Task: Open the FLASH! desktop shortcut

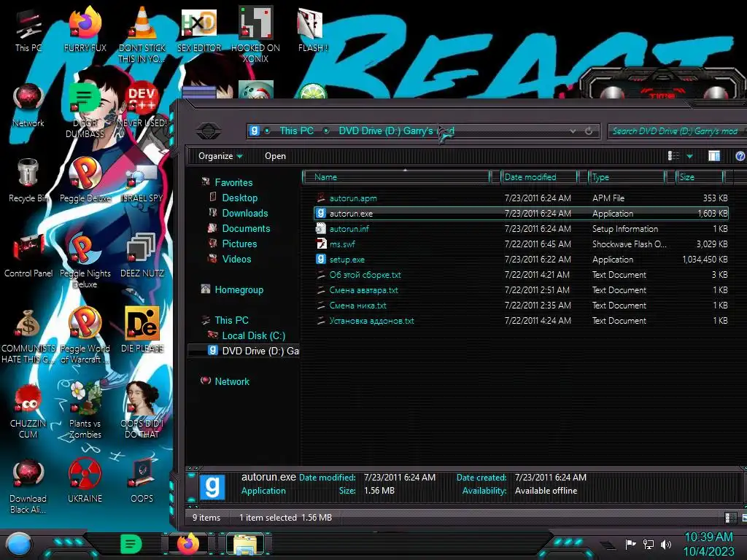Action: coord(312,31)
